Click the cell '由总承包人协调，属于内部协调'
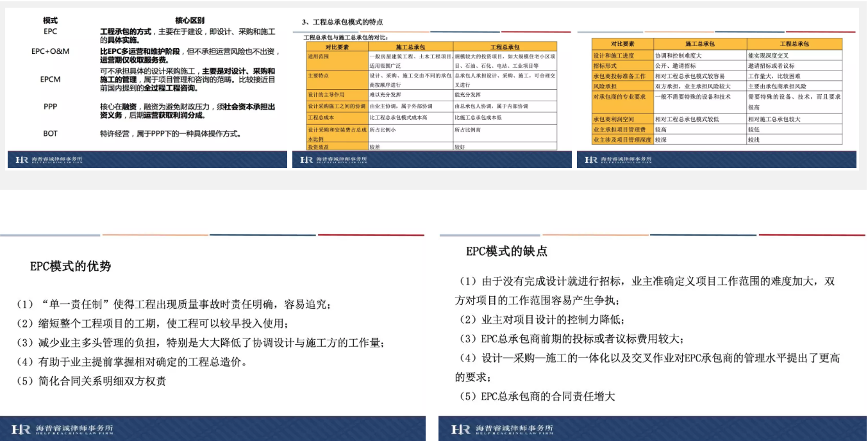 (x=492, y=106)
